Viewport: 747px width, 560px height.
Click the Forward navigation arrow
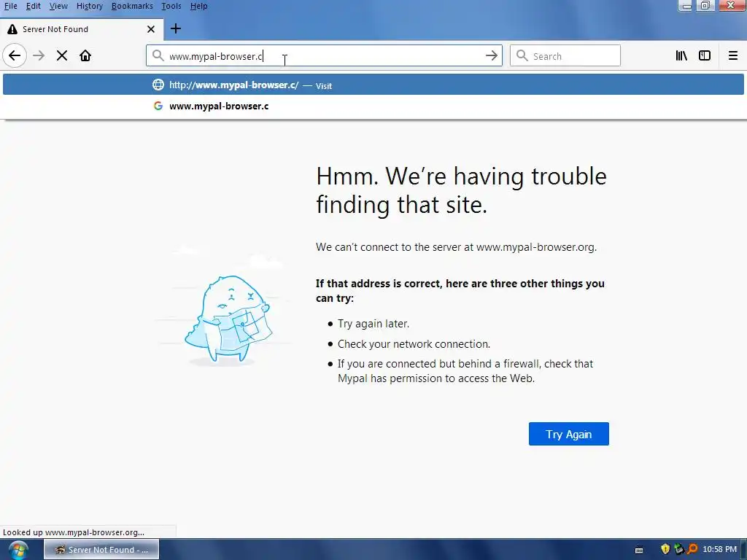(39, 55)
